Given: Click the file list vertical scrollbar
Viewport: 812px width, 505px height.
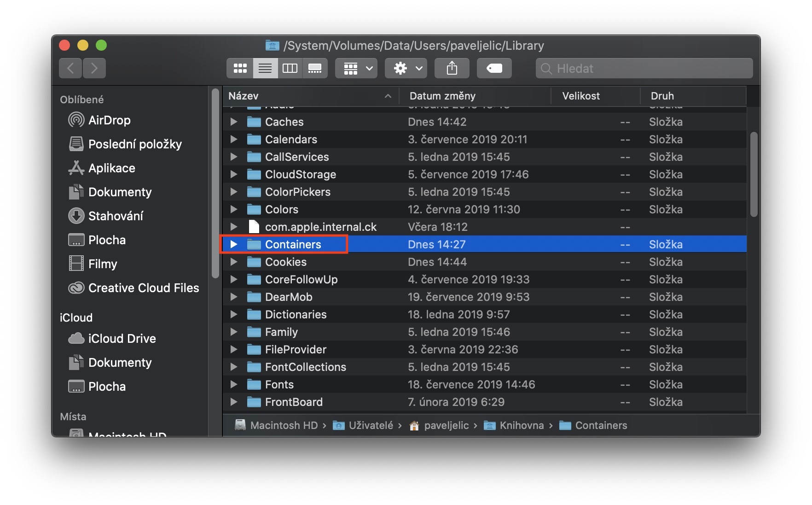Looking at the screenshot, I should point(754,175).
